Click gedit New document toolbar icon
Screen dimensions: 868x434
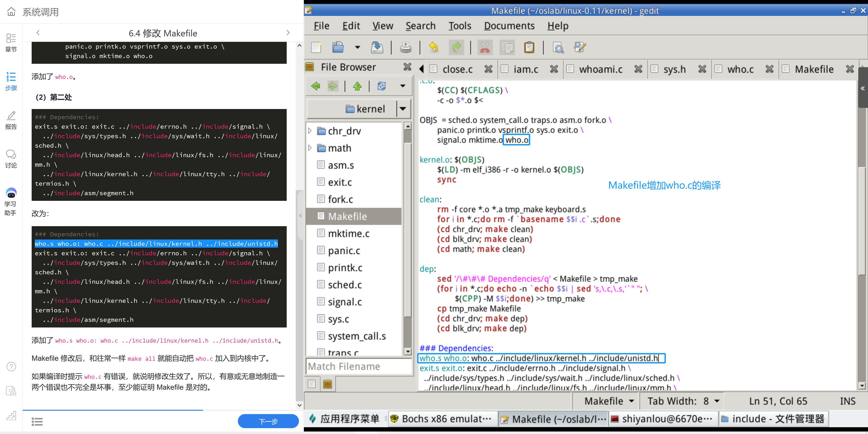[316, 47]
